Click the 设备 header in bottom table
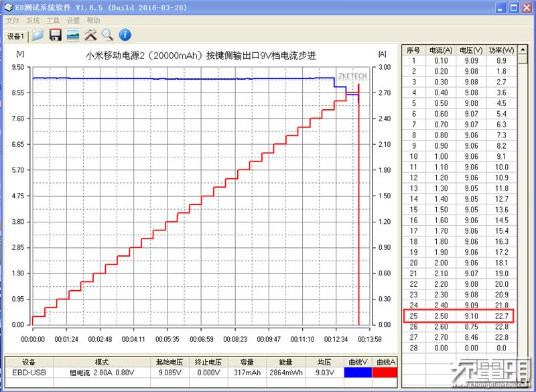The image size is (536, 392). click(29, 363)
